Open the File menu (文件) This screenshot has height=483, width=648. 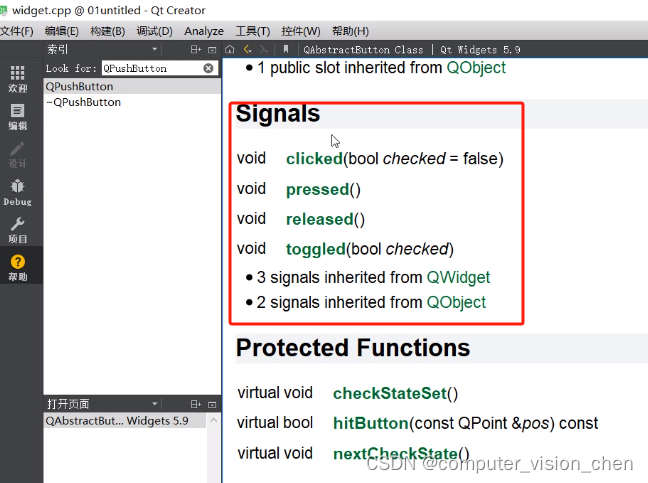(x=17, y=31)
